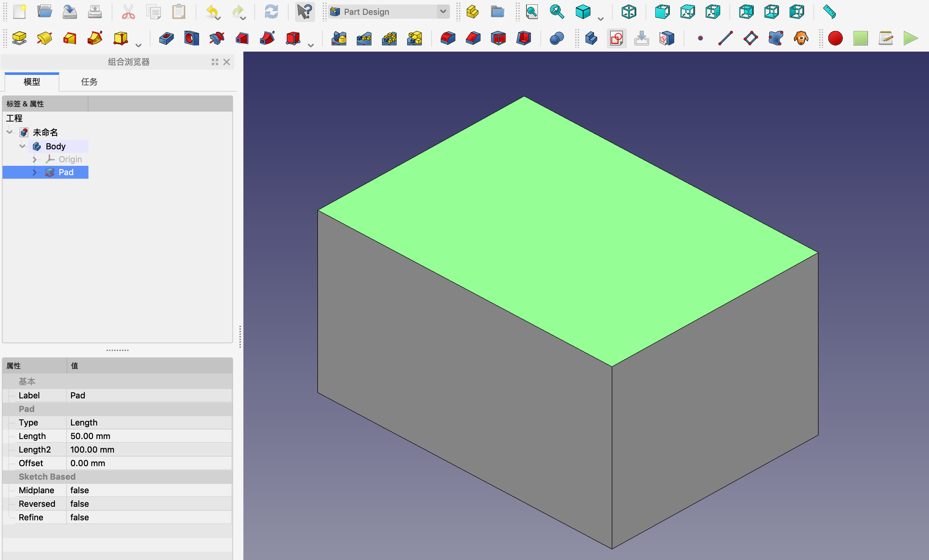Image resolution: width=929 pixels, height=560 pixels.
Task: Select the 模型 tab
Action: [x=32, y=82]
